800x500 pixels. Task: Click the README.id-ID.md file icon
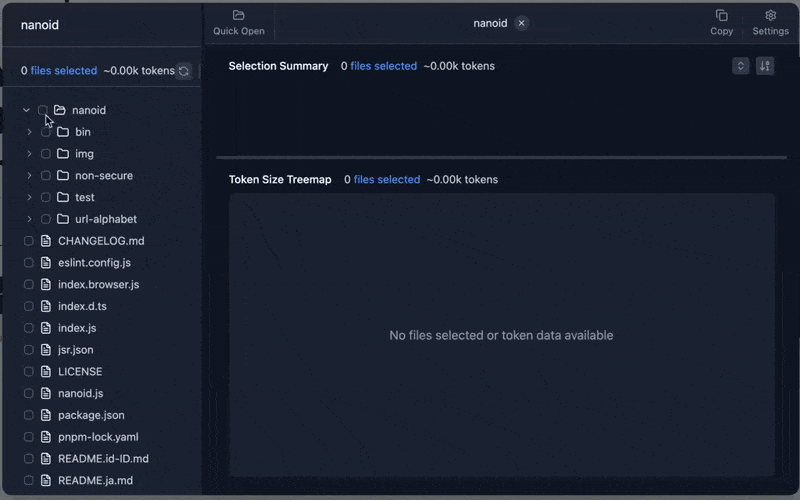pos(46,459)
